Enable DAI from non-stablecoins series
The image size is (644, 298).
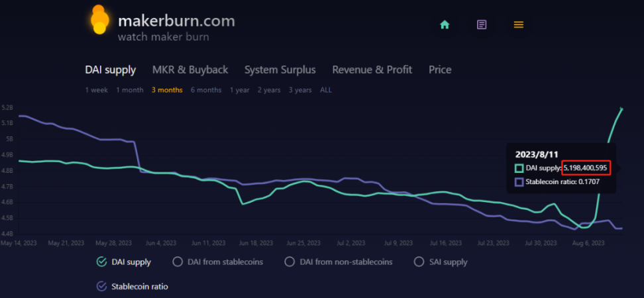(290, 262)
